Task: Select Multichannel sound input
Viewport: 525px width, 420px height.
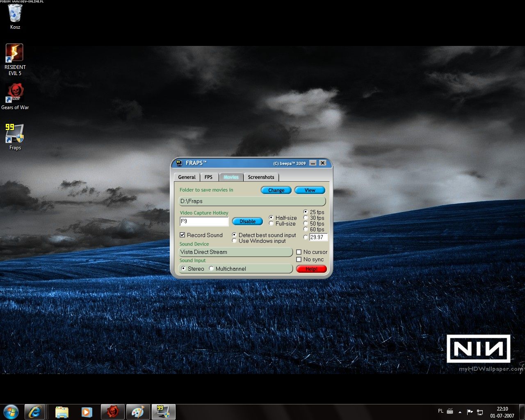Action: [x=228, y=269]
